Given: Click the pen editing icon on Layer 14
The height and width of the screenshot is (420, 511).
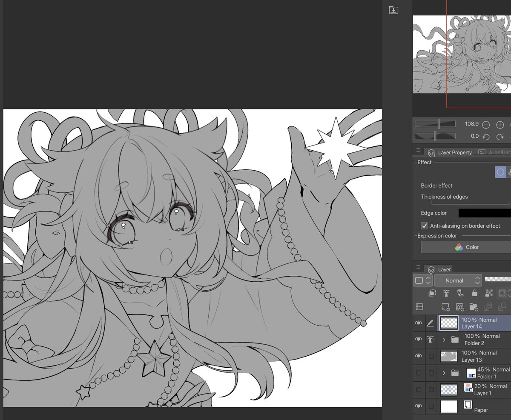Looking at the screenshot, I should point(431,323).
